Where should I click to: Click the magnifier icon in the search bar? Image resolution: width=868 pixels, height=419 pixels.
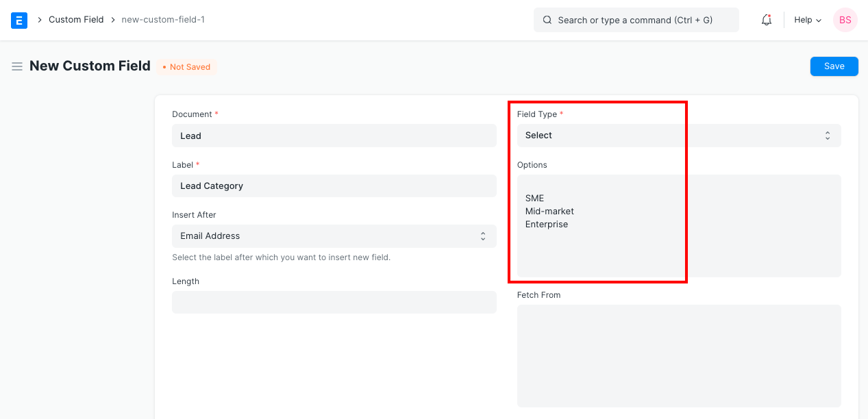(x=547, y=20)
